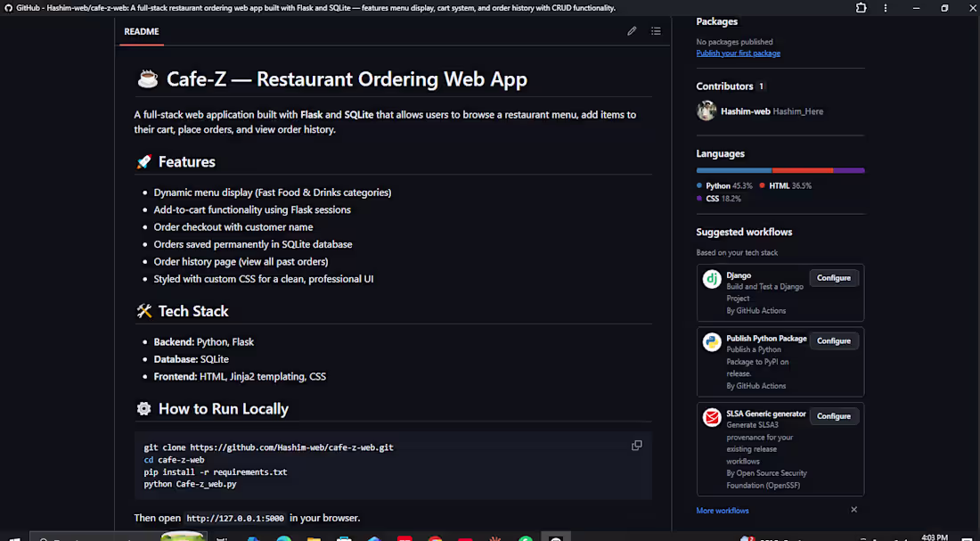The height and width of the screenshot is (541, 980).
Task: Click the Contributors 1 heading
Action: (731, 86)
